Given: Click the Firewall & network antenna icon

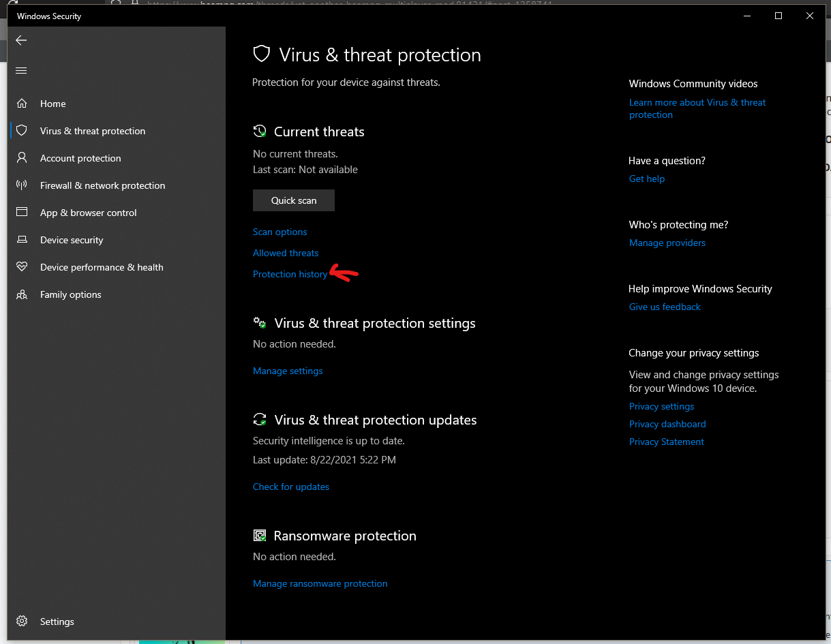Looking at the screenshot, I should pyautogui.click(x=22, y=185).
